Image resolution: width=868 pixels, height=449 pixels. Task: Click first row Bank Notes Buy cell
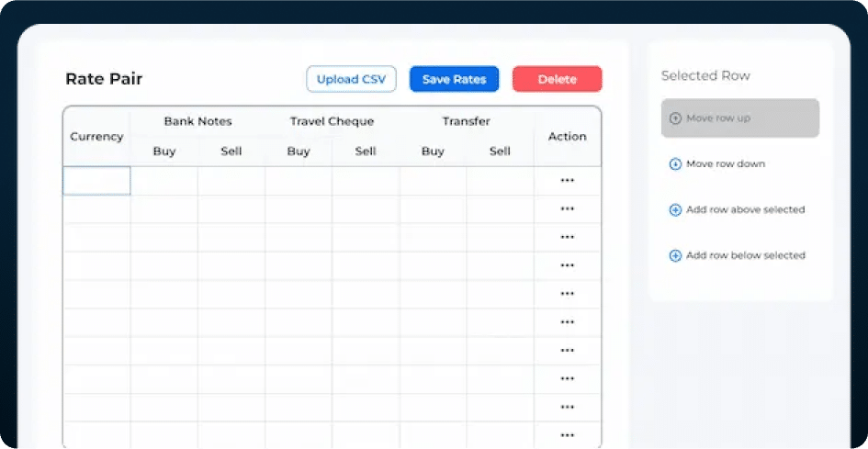(x=164, y=181)
